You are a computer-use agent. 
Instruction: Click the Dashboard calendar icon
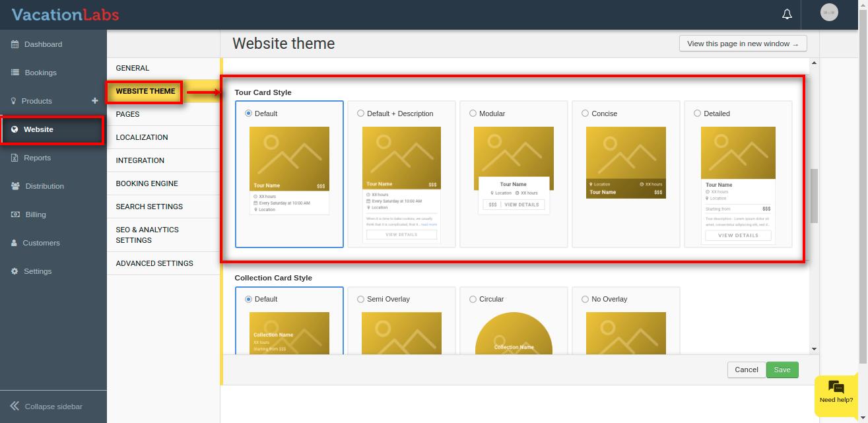tap(15, 44)
